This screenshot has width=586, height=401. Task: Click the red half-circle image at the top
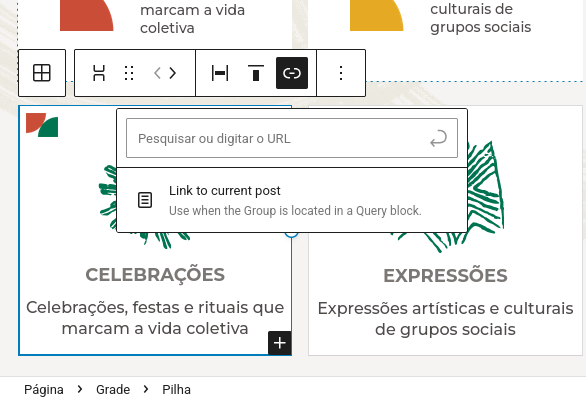(x=87, y=15)
